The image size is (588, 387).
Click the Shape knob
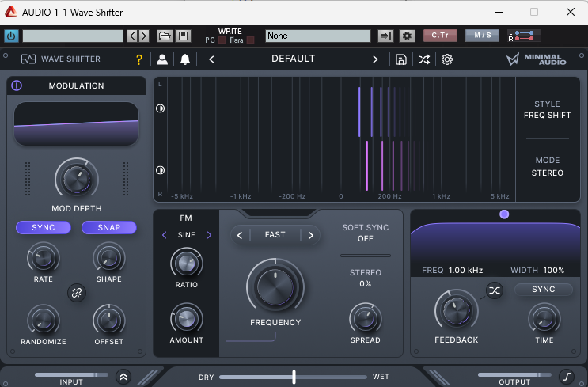point(108,258)
